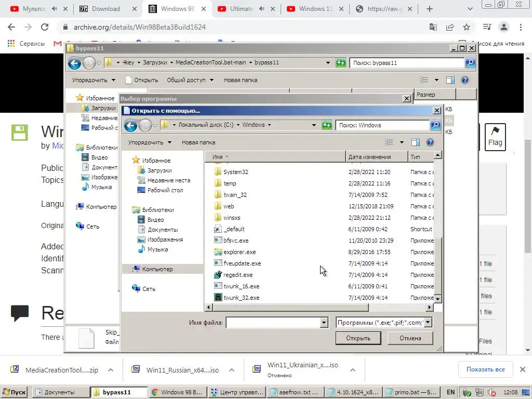Open menu for Win11_Russian_x64 iso download
Image resolution: width=532 pixels, height=399 pixels.
point(232,370)
